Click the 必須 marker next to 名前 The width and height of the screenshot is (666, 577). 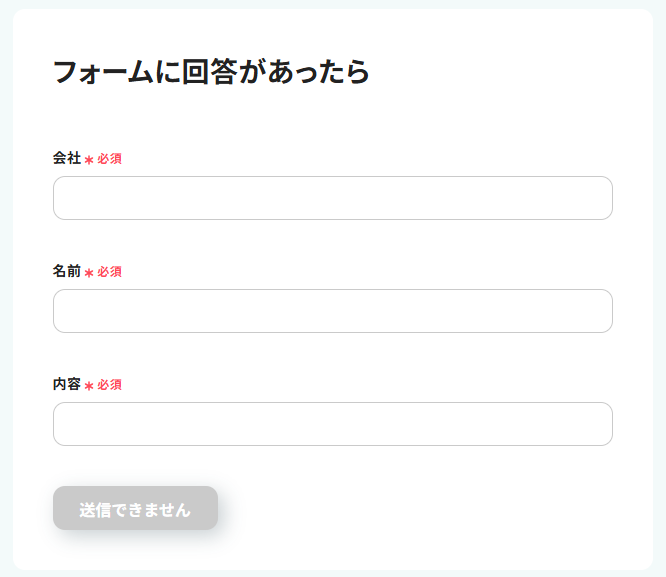[x=110, y=272]
